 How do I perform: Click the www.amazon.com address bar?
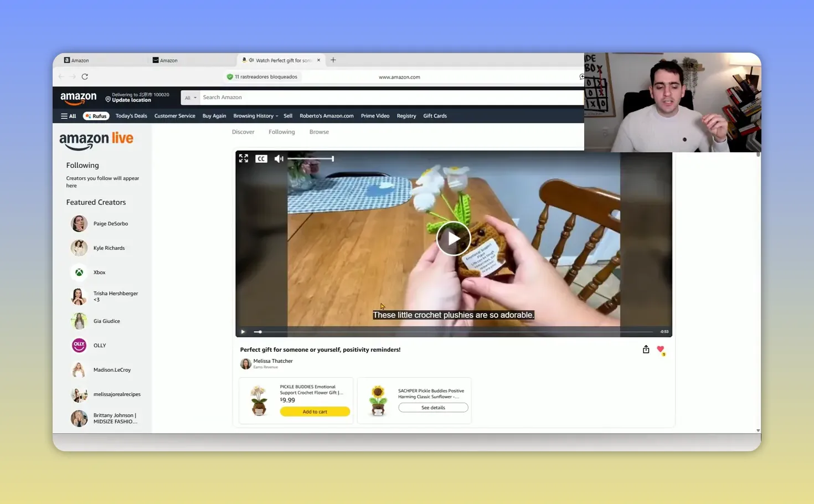coord(399,77)
